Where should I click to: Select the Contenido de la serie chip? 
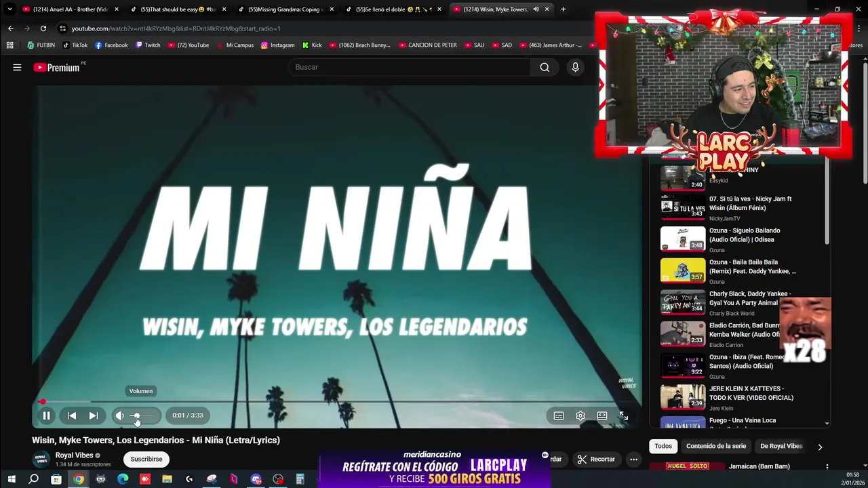coord(716,446)
